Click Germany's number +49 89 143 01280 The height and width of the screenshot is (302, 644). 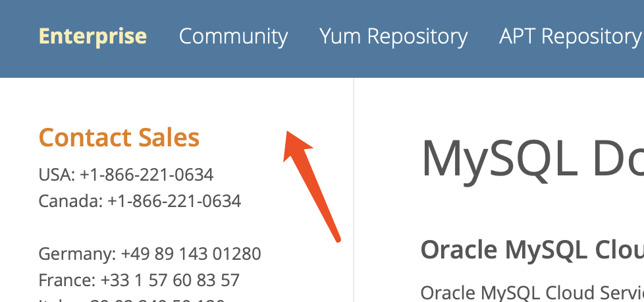point(190,254)
